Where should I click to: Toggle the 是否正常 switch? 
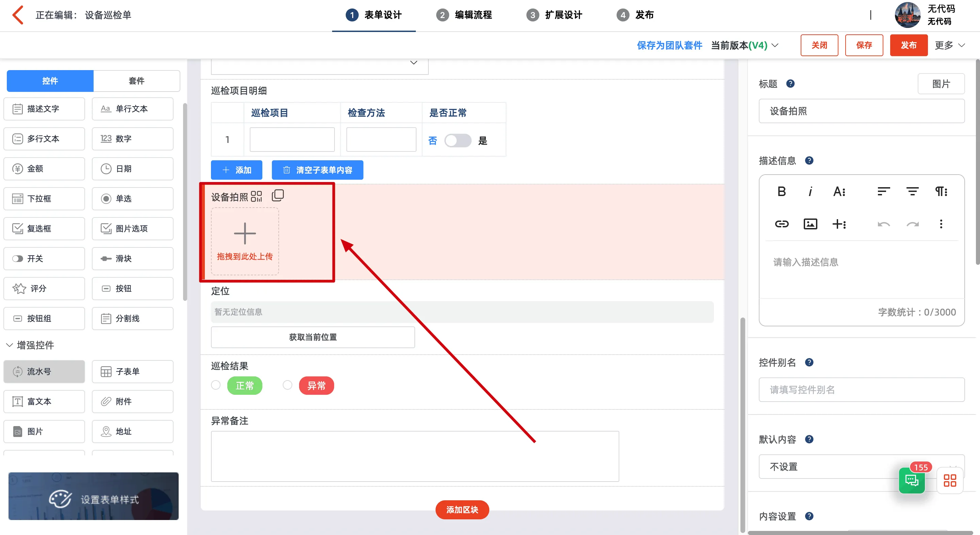point(457,141)
